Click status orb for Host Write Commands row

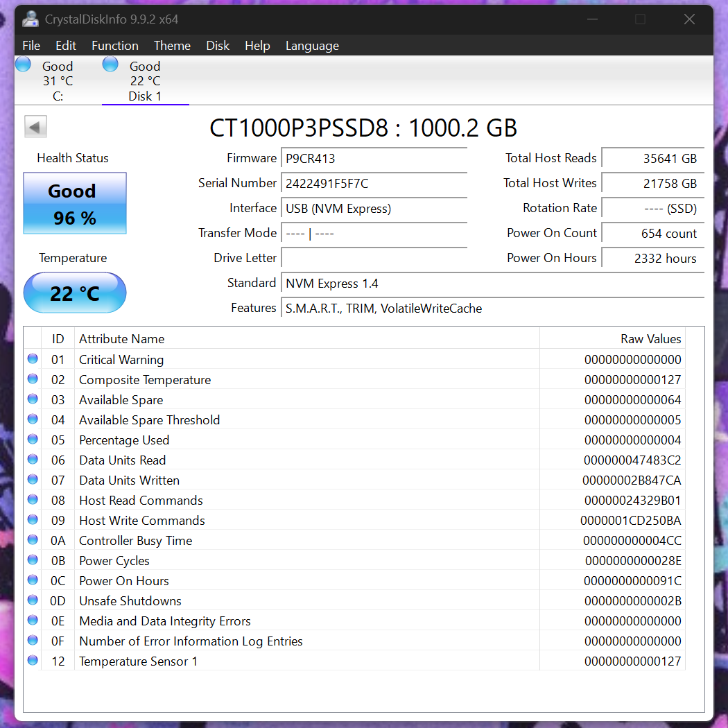pyautogui.click(x=33, y=519)
